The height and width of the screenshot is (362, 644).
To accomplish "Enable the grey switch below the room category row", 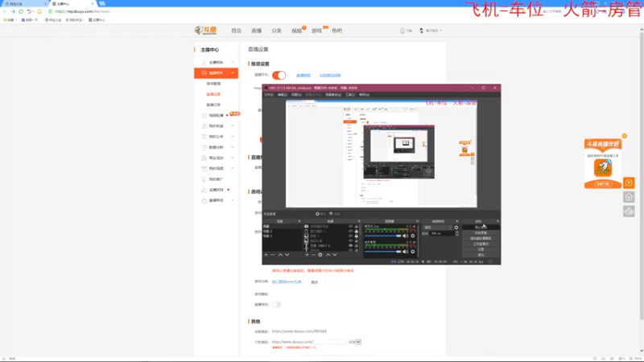I will tap(277, 305).
